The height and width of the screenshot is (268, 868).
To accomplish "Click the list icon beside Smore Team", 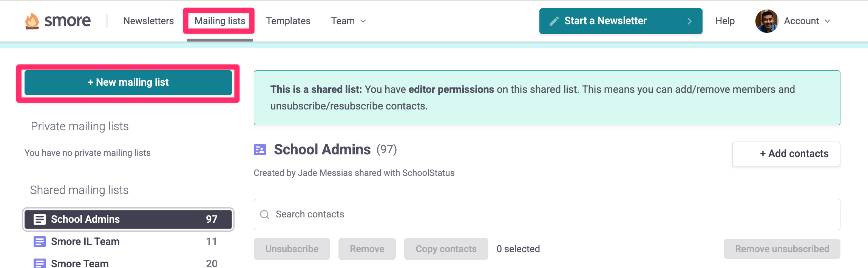I will [x=40, y=263].
